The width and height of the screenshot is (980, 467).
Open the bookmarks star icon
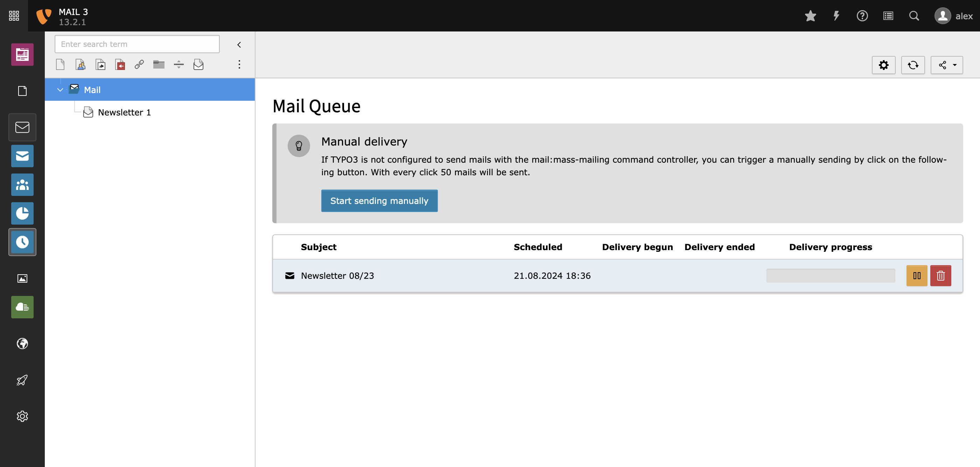[810, 16]
